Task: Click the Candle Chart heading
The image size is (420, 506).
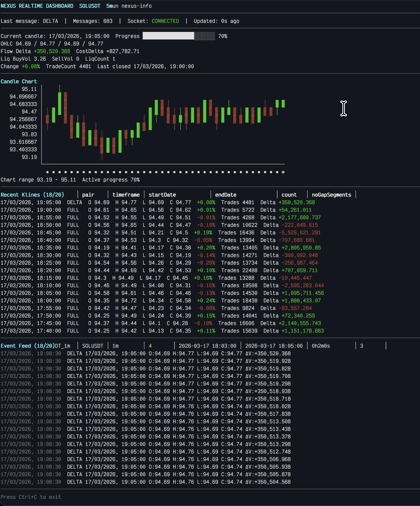Action: coord(19,81)
